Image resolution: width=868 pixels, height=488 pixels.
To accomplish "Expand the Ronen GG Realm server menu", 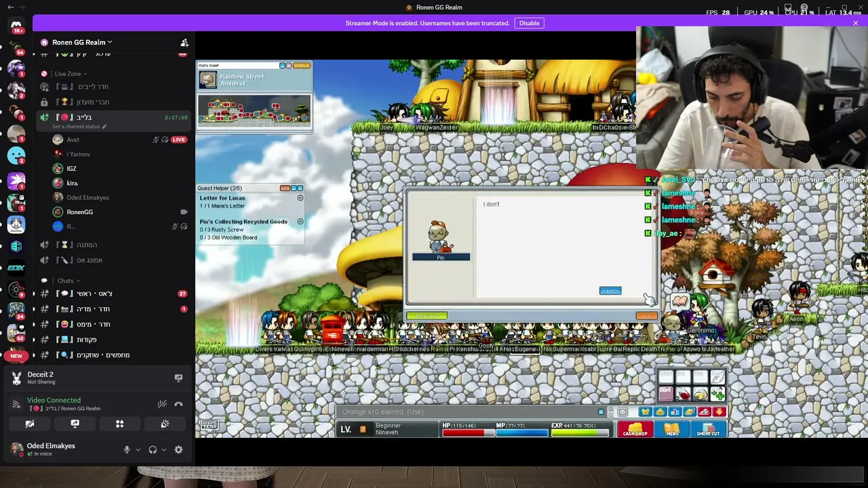I will tap(82, 42).
